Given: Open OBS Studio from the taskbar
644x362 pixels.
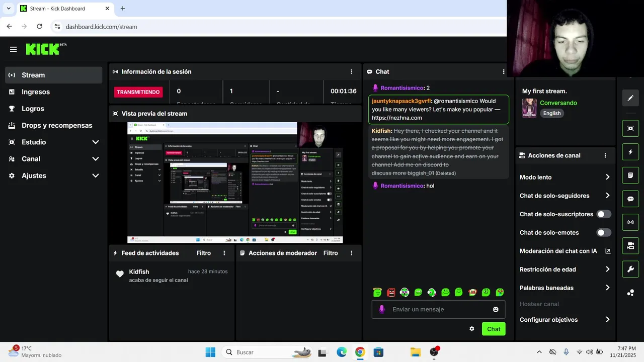Looking at the screenshot, I should (434, 352).
